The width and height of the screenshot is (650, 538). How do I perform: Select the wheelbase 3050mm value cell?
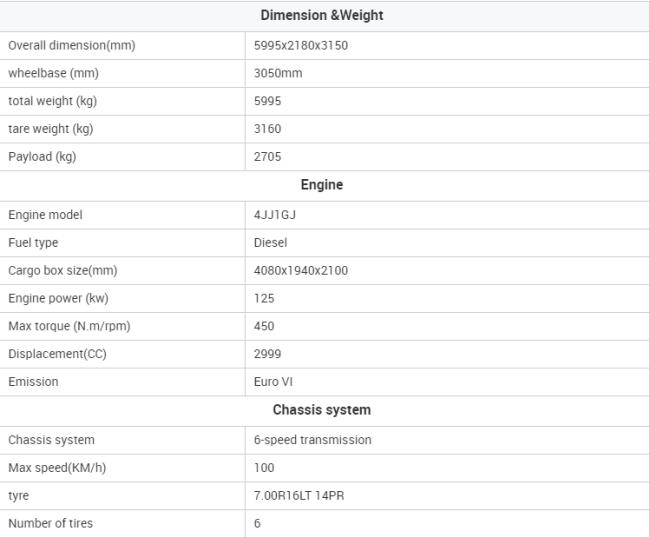pyautogui.click(x=446, y=73)
